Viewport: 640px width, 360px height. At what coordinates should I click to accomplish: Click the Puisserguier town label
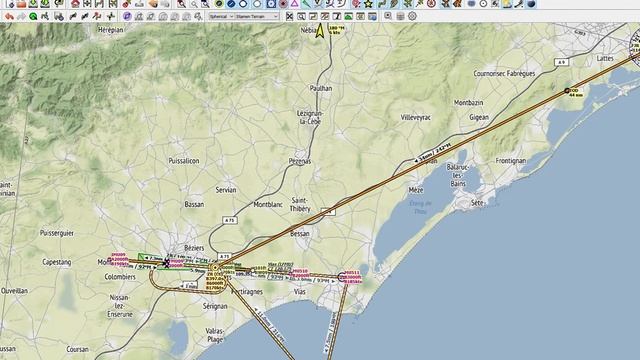click(57, 233)
